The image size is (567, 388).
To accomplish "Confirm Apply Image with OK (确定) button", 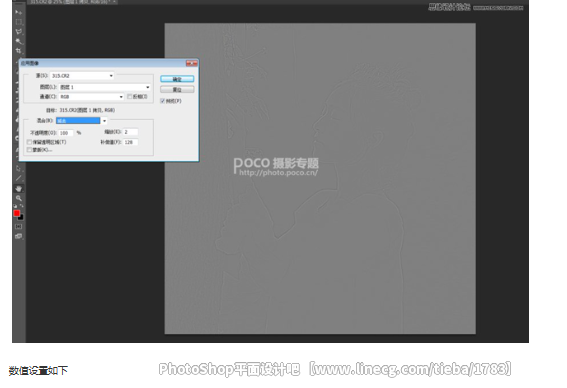I will (177, 79).
